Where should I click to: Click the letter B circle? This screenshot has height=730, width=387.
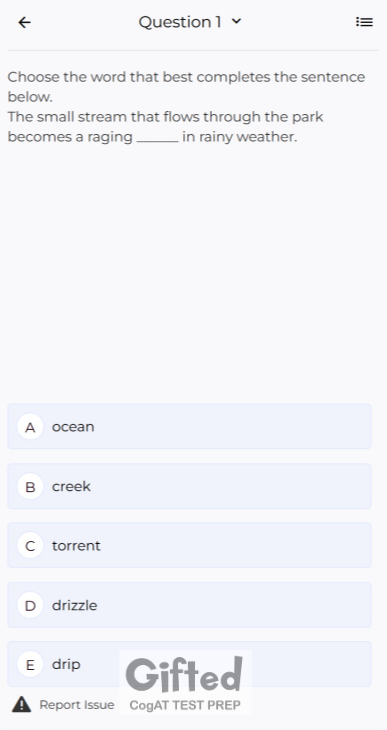(x=30, y=487)
